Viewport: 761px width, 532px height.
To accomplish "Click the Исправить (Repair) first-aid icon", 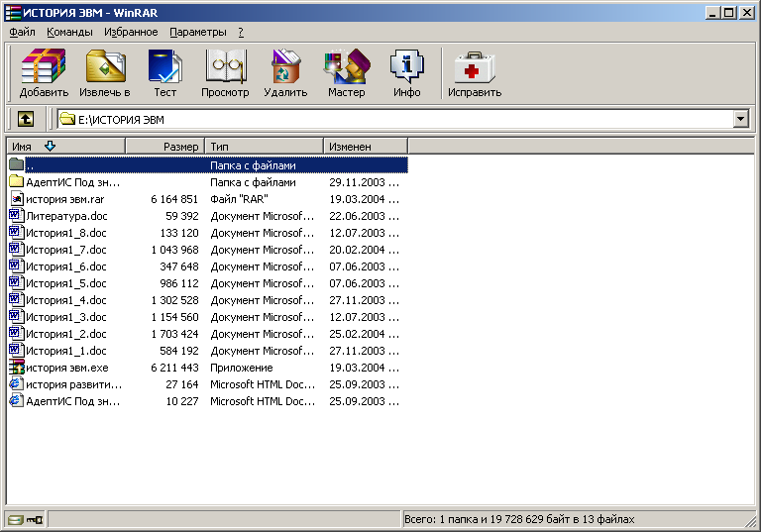I will tap(475, 67).
